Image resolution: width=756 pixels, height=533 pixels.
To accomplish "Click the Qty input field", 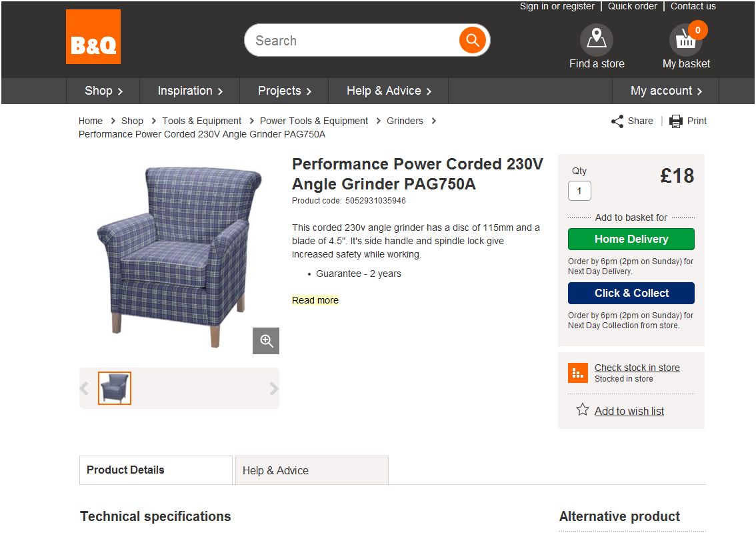I will tap(579, 191).
